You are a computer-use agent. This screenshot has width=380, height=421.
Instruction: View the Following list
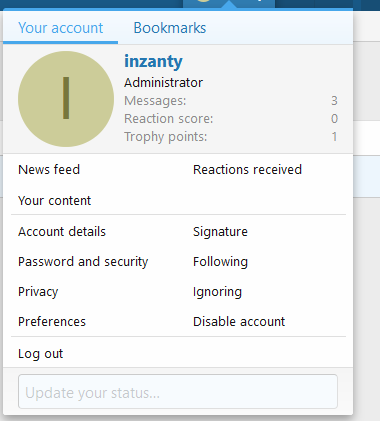pyautogui.click(x=220, y=262)
